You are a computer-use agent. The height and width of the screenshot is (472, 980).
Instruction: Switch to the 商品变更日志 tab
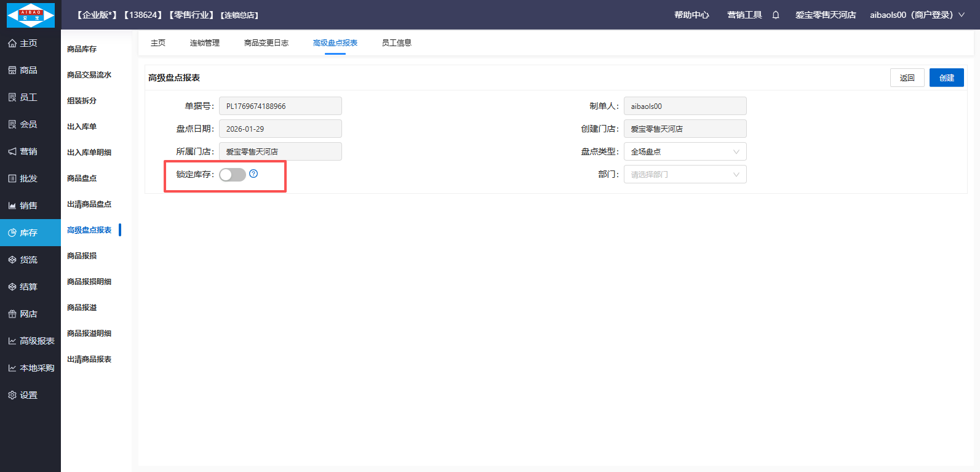pyautogui.click(x=266, y=43)
